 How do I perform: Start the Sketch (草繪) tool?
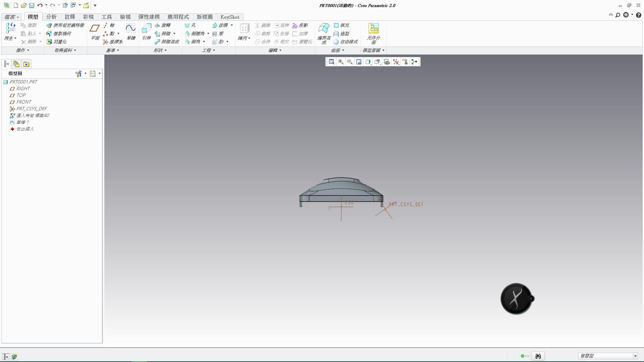tap(131, 32)
